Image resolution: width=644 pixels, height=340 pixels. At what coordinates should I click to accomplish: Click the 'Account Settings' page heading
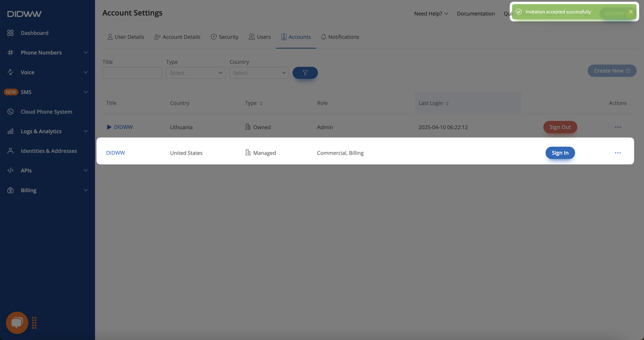(x=132, y=13)
